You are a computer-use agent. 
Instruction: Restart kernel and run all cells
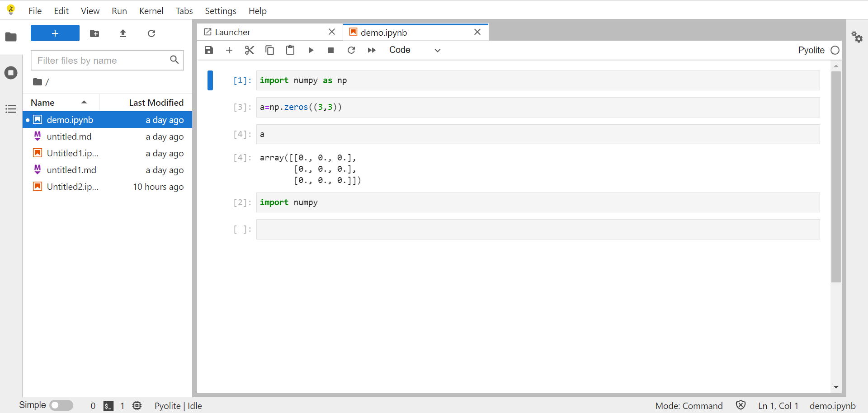pyautogui.click(x=372, y=50)
